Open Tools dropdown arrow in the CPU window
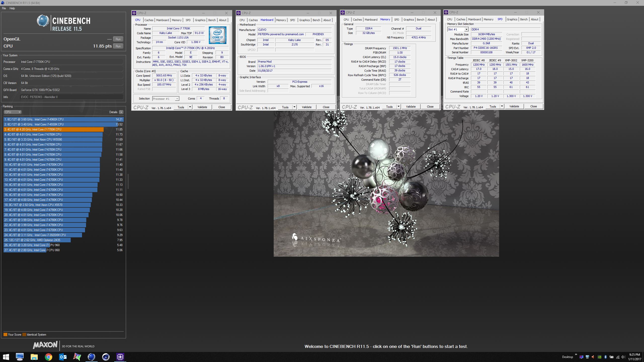This screenshot has width=644, height=362. pos(190,107)
